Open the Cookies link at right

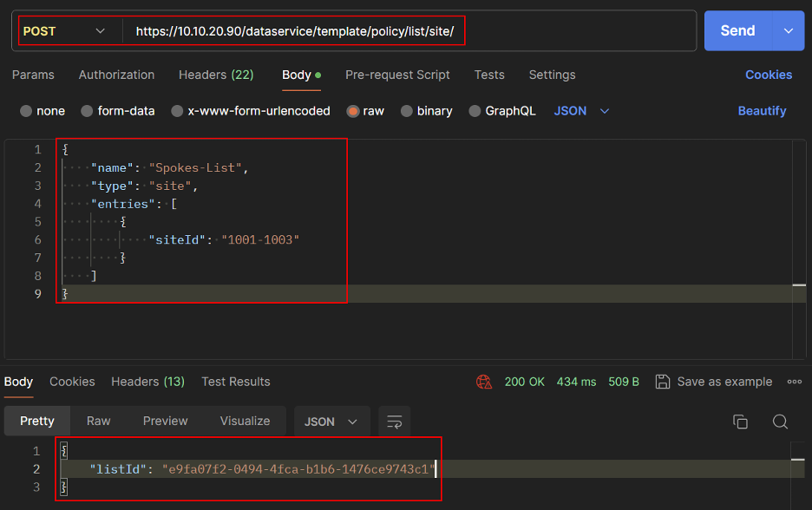click(768, 75)
